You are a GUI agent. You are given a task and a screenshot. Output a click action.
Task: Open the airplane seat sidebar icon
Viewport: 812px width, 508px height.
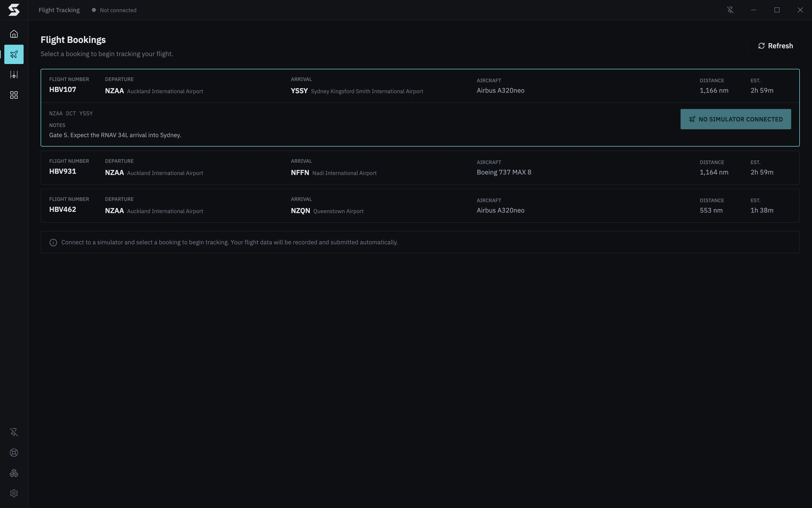tap(14, 75)
